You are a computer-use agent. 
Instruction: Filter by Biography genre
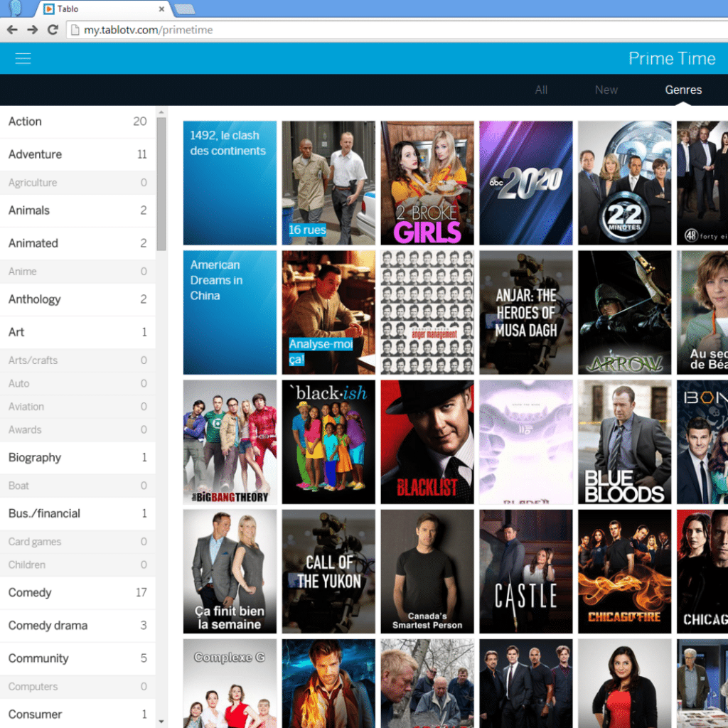[x=77, y=458]
